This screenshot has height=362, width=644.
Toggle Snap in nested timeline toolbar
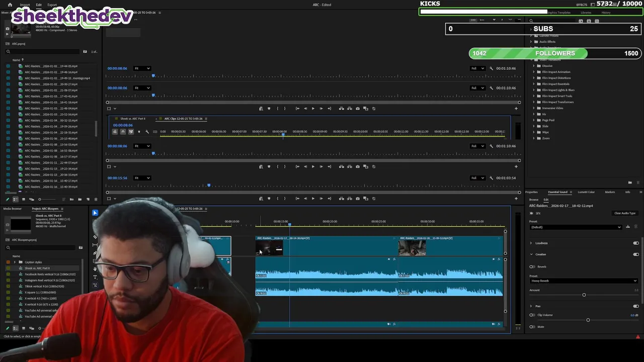(x=123, y=132)
